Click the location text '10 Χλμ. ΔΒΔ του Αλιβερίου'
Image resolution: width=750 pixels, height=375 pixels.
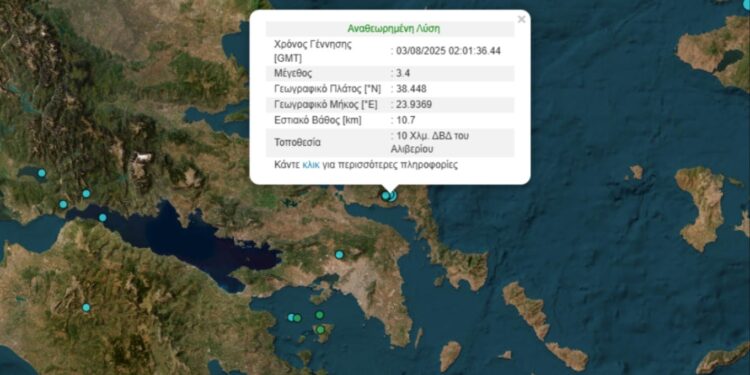430,142
